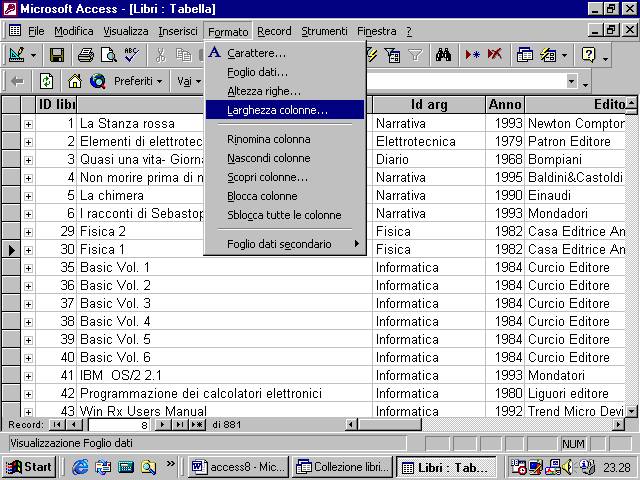Select the Anno column header
Screen dimensions: 640x480
coord(505,104)
